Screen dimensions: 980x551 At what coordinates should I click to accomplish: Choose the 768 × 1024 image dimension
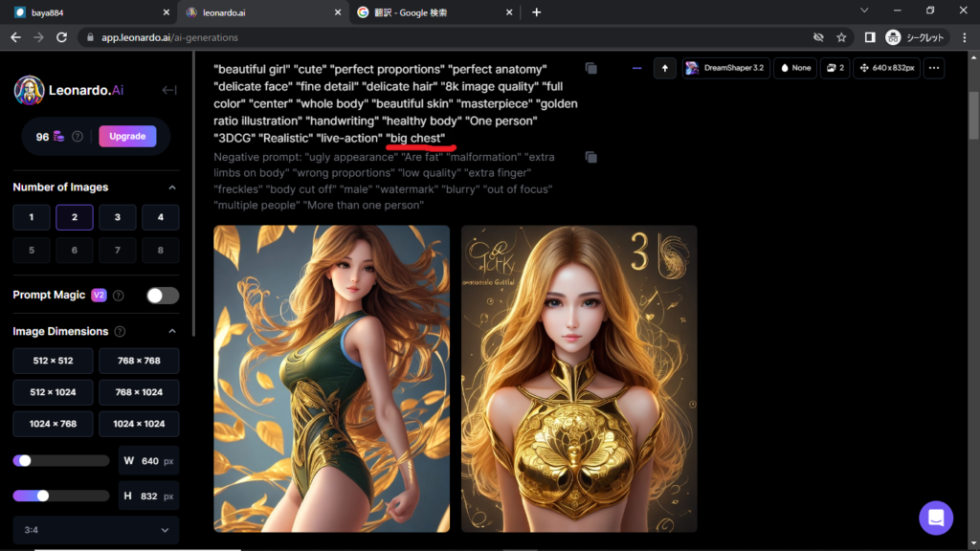(139, 392)
